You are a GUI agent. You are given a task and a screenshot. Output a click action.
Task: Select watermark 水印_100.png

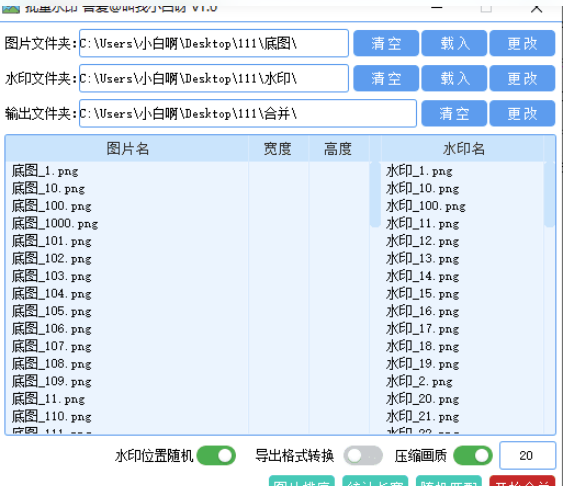[x=463, y=206]
